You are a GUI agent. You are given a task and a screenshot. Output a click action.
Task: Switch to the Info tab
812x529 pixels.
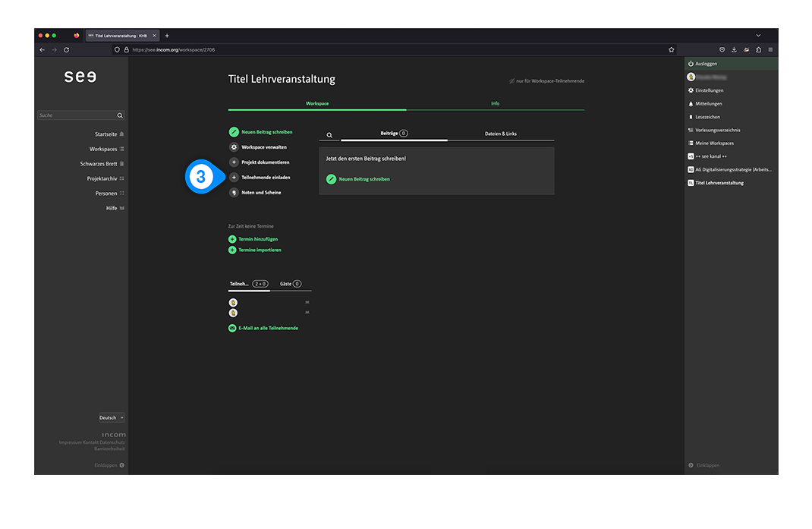[495, 104]
